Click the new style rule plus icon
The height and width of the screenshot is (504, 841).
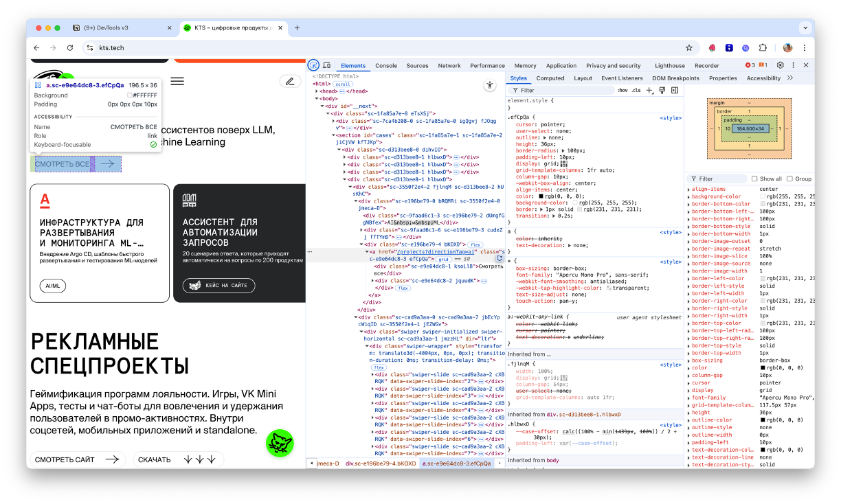[x=650, y=90]
